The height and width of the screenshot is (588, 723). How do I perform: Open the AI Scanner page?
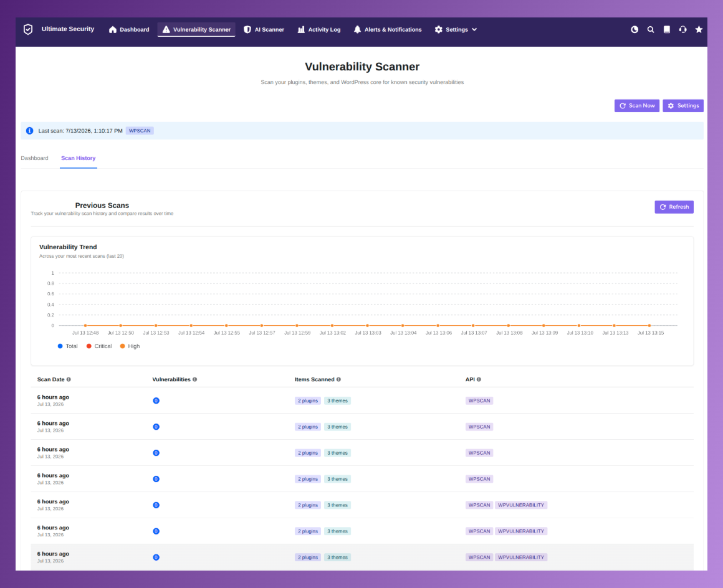264,29
